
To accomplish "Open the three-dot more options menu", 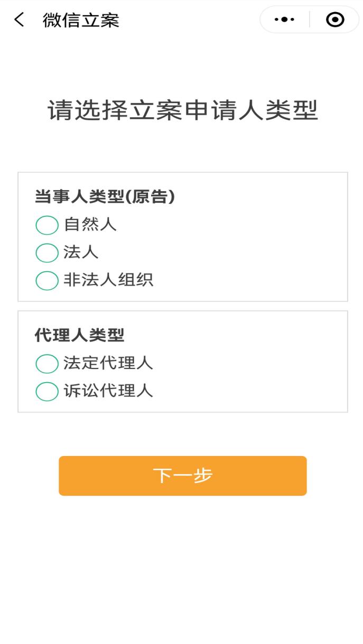I will 285,20.
